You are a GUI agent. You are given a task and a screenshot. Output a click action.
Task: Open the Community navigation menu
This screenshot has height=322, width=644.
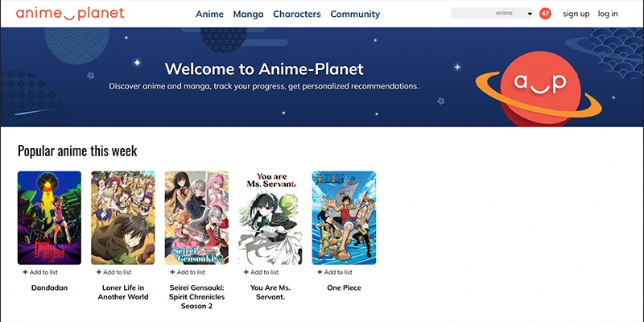(x=355, y=14)
